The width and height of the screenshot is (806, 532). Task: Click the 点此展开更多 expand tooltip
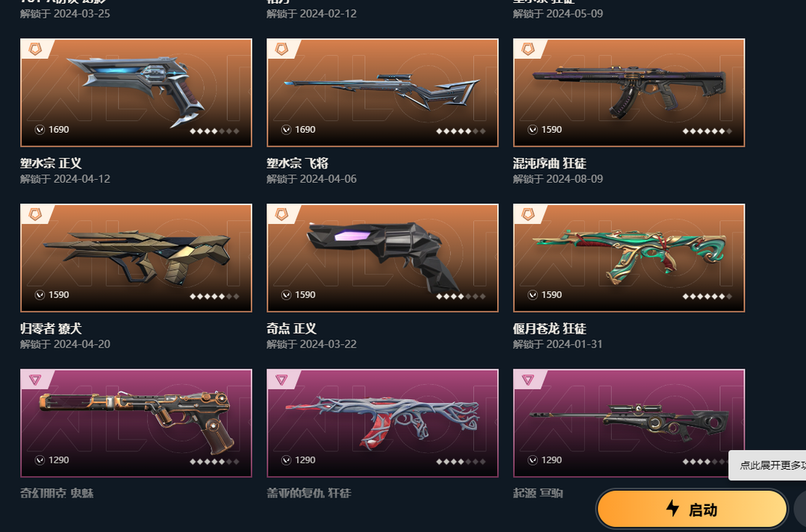coord(767,465)
